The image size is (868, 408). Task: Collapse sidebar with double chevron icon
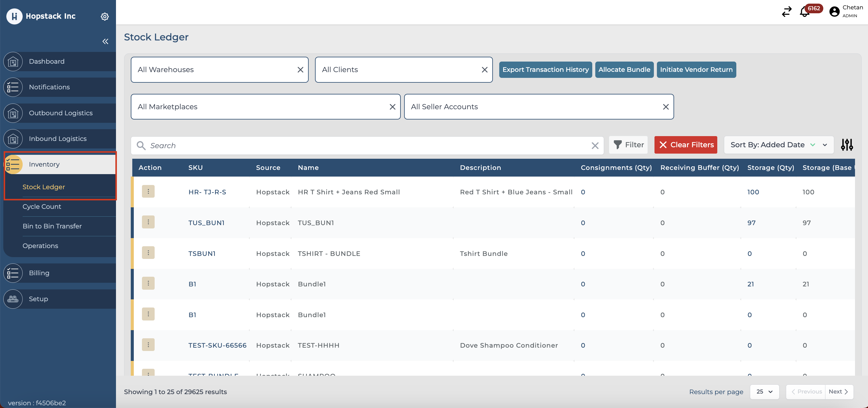pos(105,41)
